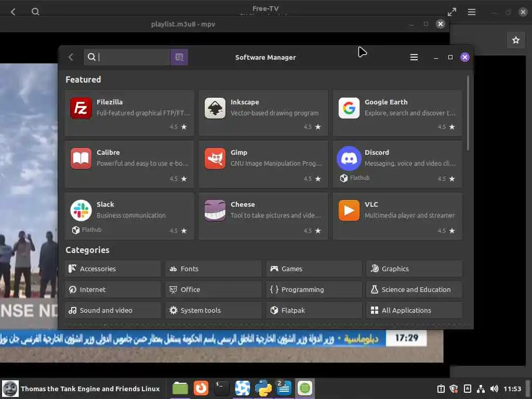Viewport: 532px width, 399px height.
Task: Open the Calibre e-book app icon
Action: (81, 158)
